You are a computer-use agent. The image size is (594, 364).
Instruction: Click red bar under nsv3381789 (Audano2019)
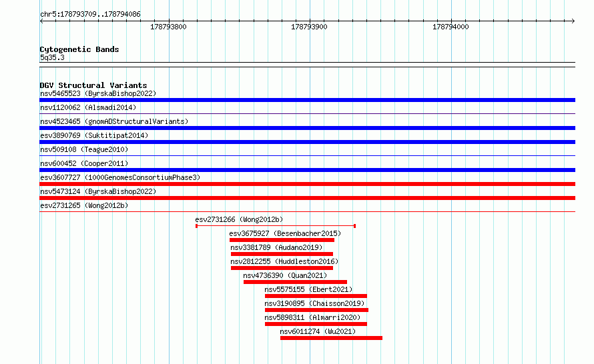[282, 254]
